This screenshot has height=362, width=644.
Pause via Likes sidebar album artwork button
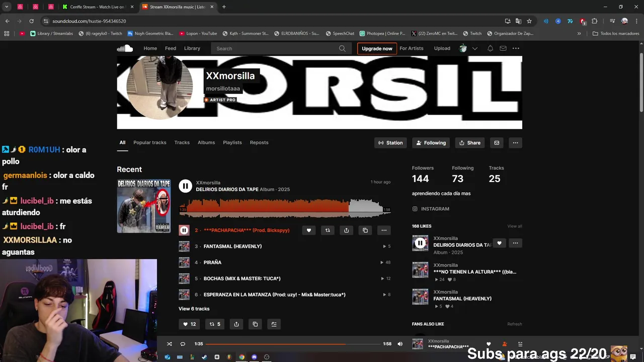[x=420, y=243]
